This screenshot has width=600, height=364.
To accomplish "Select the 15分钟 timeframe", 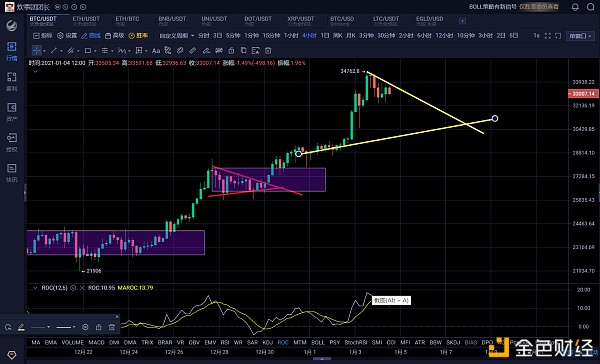I will (x=271, y=36).
